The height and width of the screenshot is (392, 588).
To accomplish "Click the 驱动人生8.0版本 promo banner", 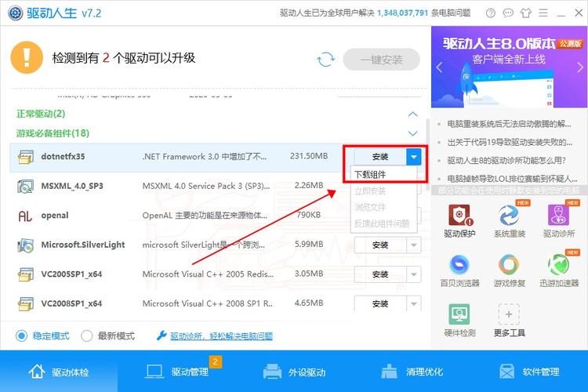I will [x=510, y=67].
